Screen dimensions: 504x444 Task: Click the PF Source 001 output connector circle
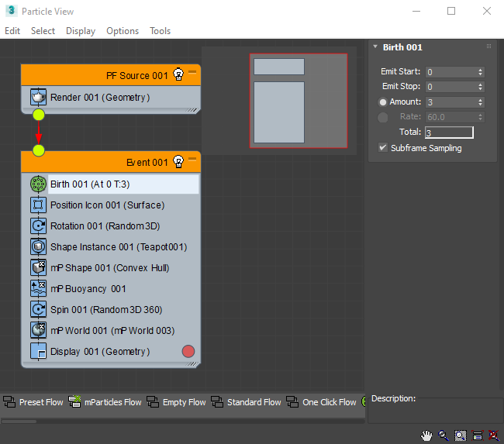39,115
